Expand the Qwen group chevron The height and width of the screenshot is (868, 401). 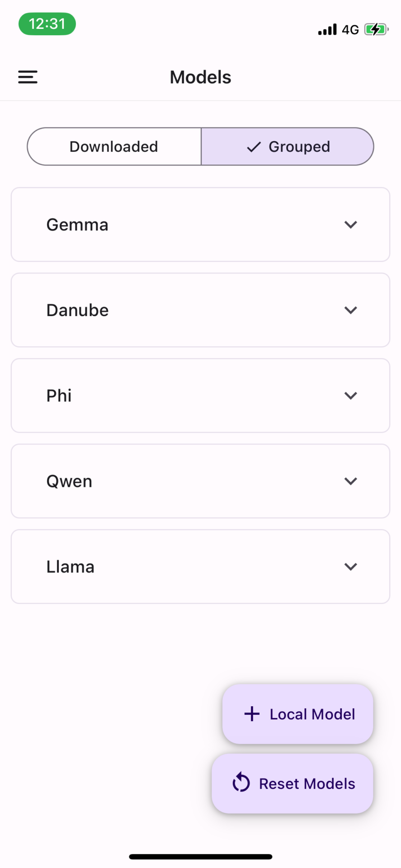[350, 481]
